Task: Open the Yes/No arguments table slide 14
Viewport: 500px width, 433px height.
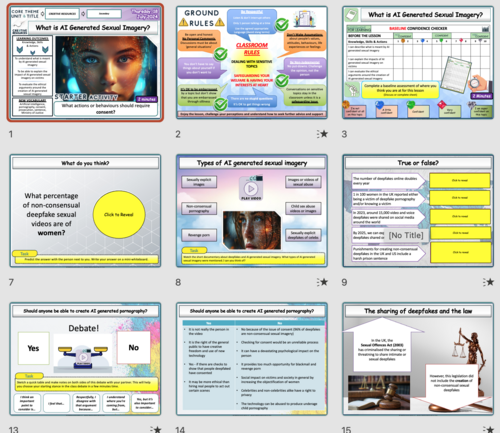Action: 252,359
